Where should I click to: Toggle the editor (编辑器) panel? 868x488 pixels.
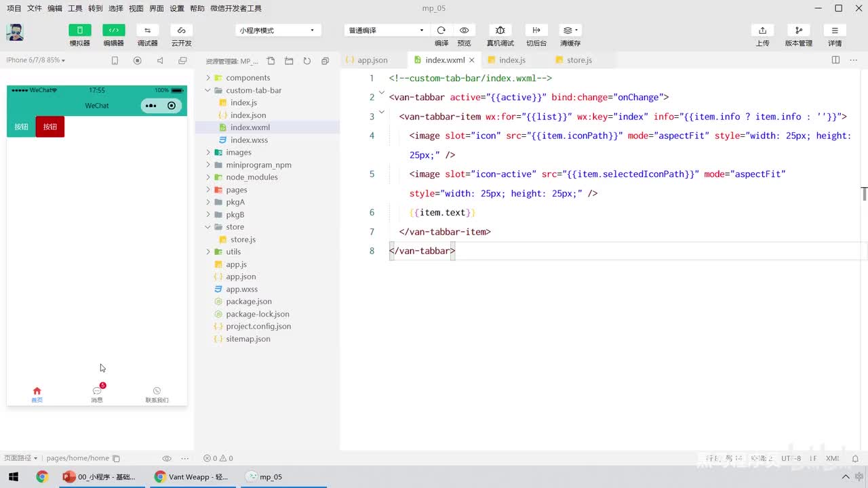(x=113, y=30)
